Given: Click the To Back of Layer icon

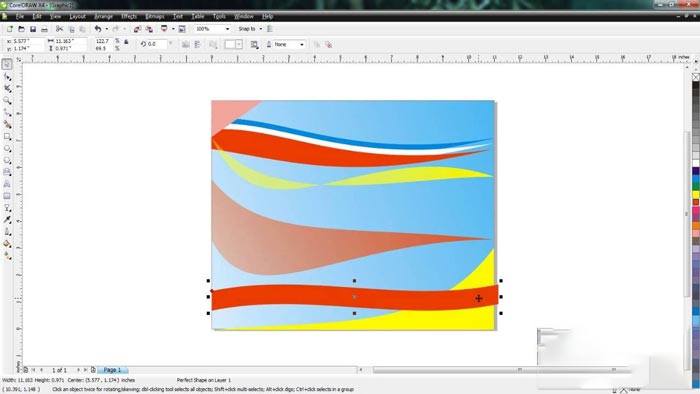Looking at the screenshot, I should 329,45.
